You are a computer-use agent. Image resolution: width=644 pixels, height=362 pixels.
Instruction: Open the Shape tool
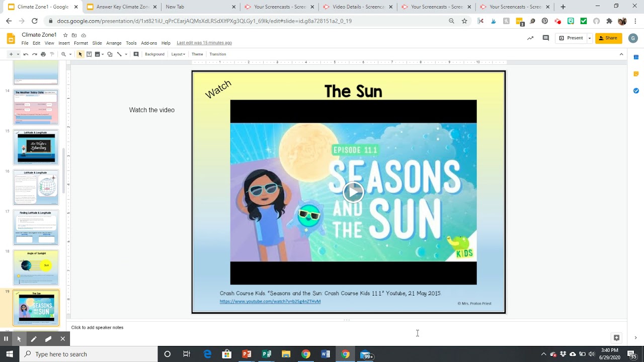[110, 54]
